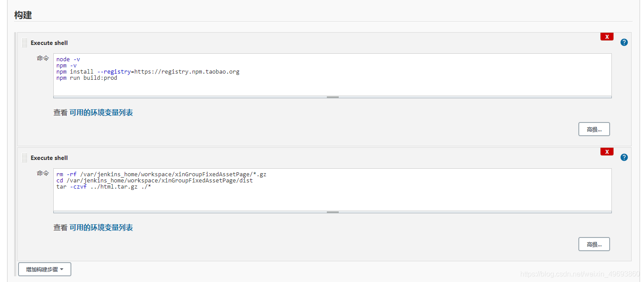
Task: Open help for the first Execute shell step
Action: pyautogui.click(x=624, y=42)
